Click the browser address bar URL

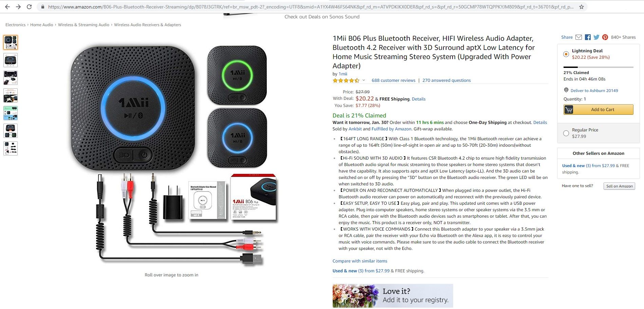tap(311, 7)
